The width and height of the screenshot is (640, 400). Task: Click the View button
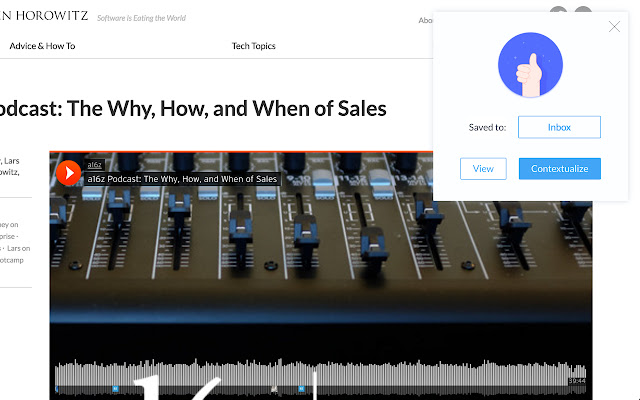click(x=483, y=169)
